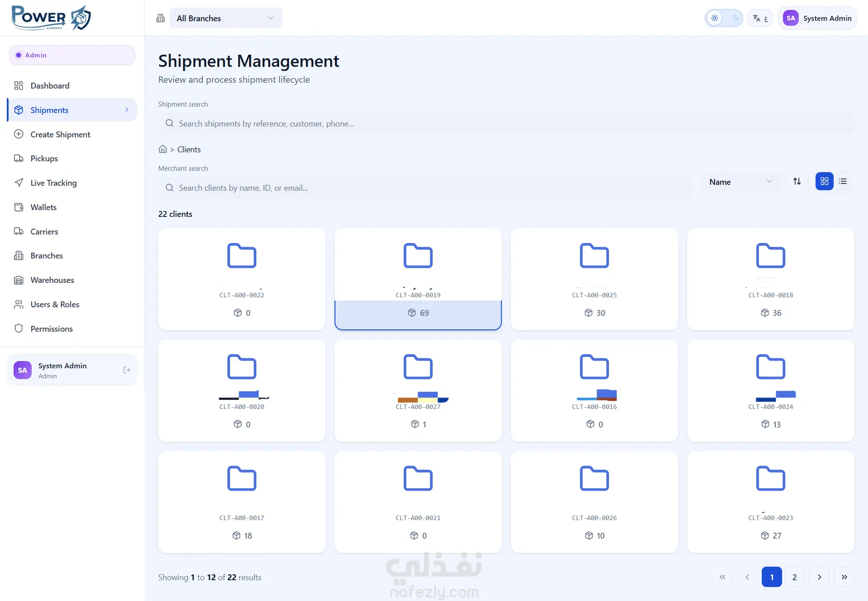Viewport: 868px width, 601px height.
Task: Click the logout icon beside System Admin
Action: pos(127,370)
